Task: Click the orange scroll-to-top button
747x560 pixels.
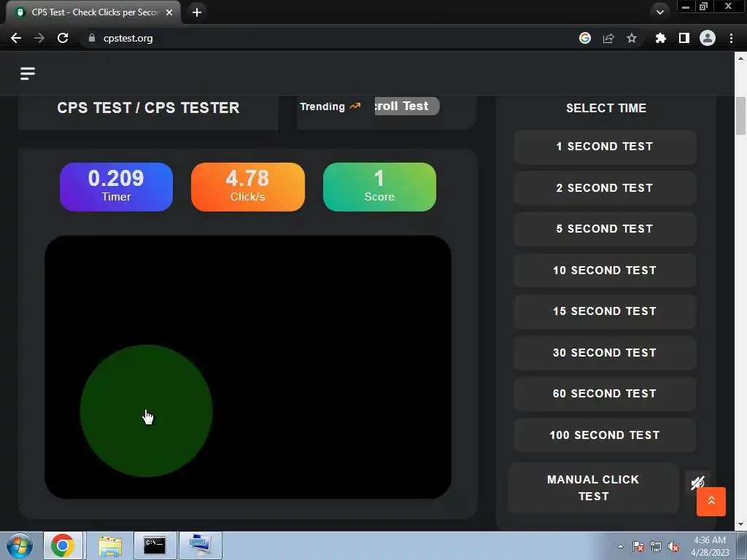Action: pos(711,502)
